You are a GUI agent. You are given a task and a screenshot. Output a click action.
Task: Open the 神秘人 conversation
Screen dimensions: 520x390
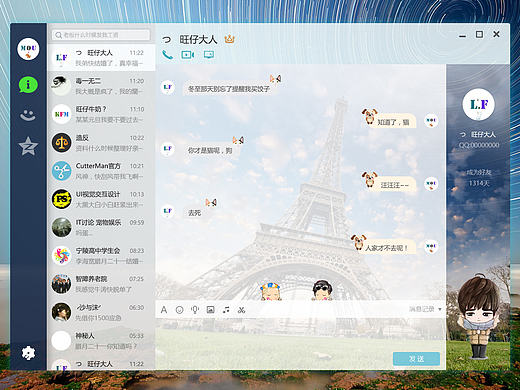pos(101,341)
